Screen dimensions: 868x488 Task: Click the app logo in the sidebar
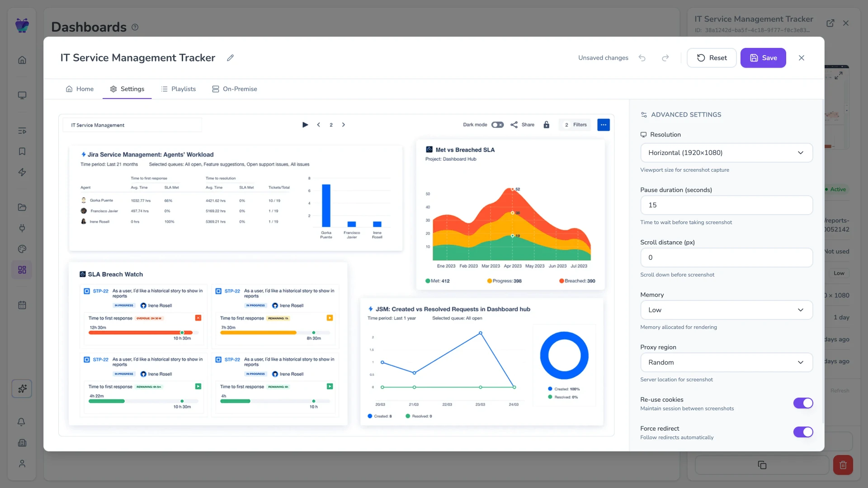22,25
